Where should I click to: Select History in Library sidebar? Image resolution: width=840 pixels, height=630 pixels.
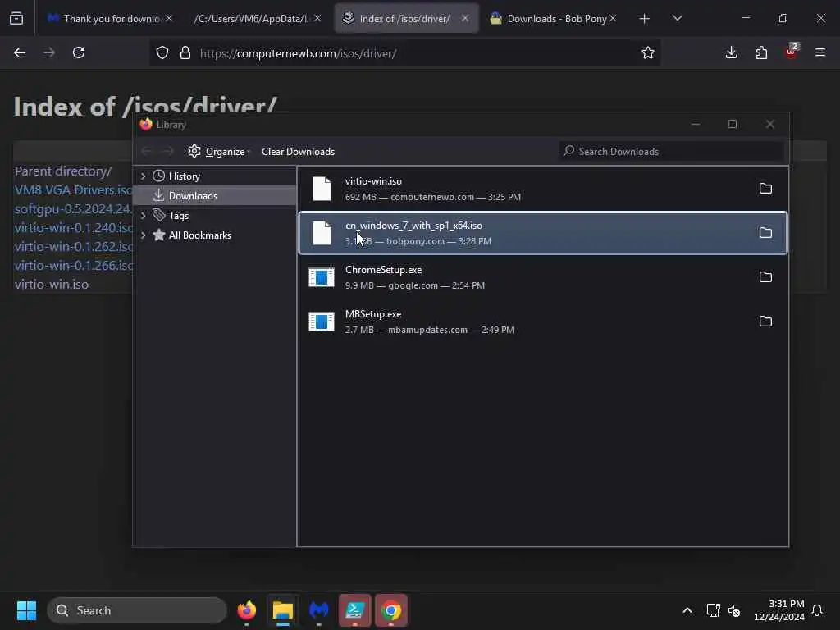point(185,176)
